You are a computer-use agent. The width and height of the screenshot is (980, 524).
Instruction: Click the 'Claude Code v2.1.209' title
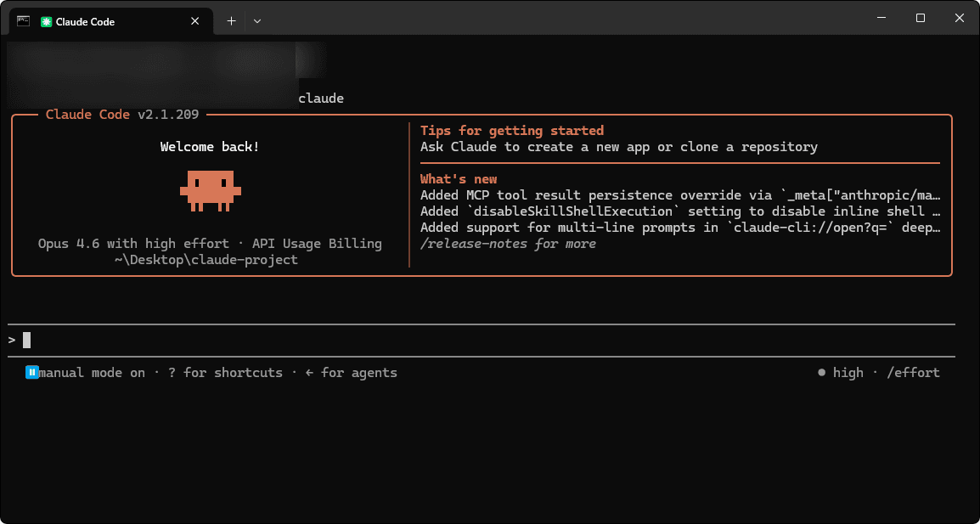tap(122, 115)
